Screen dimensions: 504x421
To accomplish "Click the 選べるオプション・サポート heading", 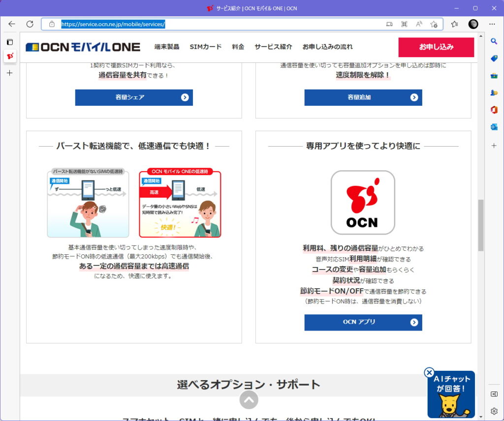I will (x=249, y=385).
